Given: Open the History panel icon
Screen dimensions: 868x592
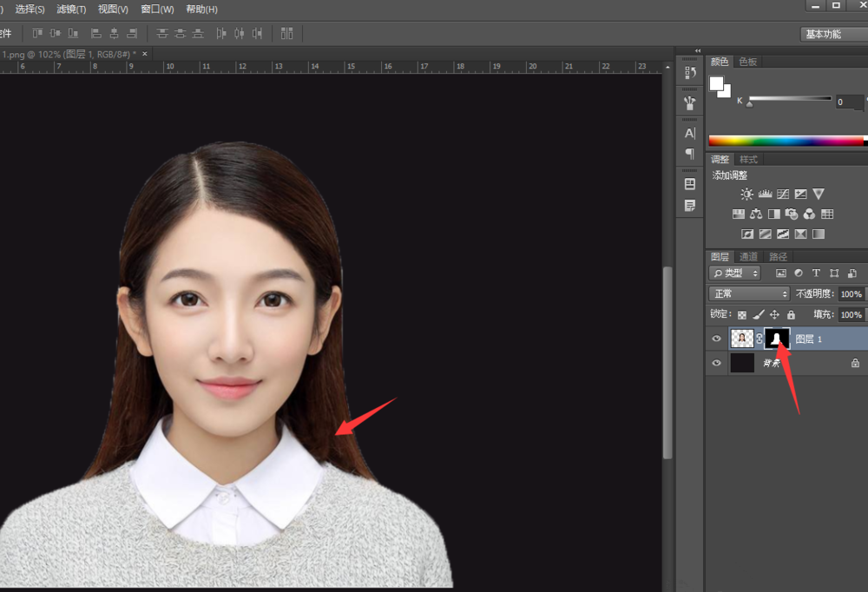Looking at the screenshot, I should pyautogui.click(x=690, y=73).
